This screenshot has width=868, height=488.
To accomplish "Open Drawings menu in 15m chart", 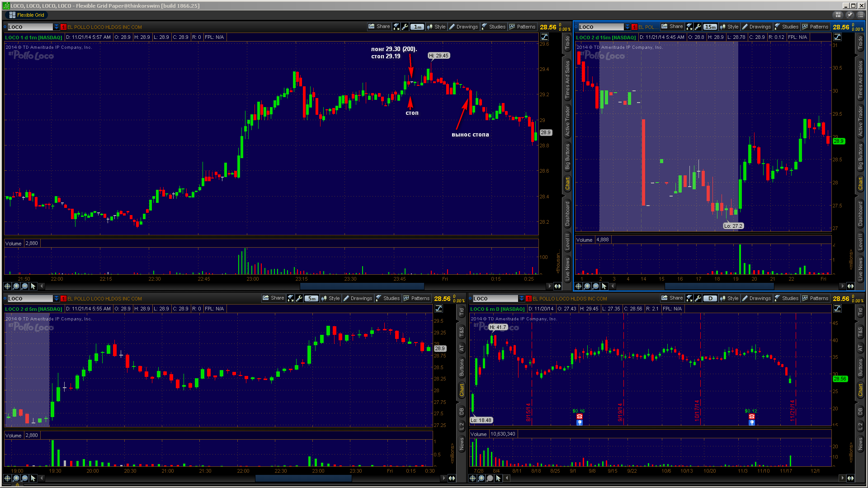I will (x=756, y=27).
